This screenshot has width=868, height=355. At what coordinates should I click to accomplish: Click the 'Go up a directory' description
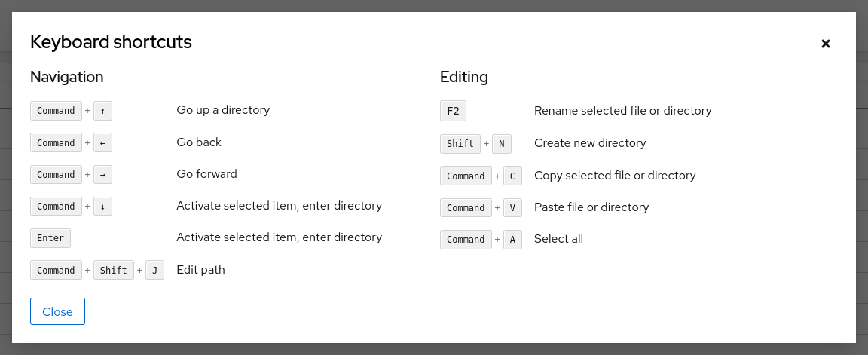[223, 110]
